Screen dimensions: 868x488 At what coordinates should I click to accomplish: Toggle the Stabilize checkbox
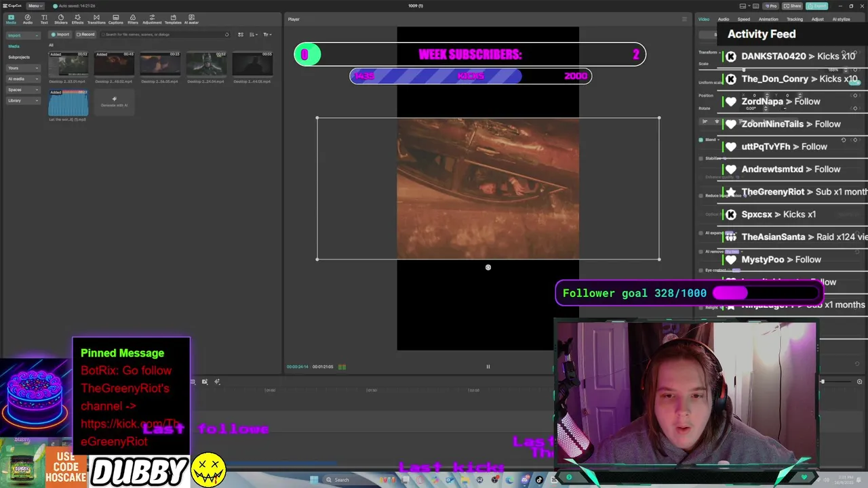coord(701,159)
